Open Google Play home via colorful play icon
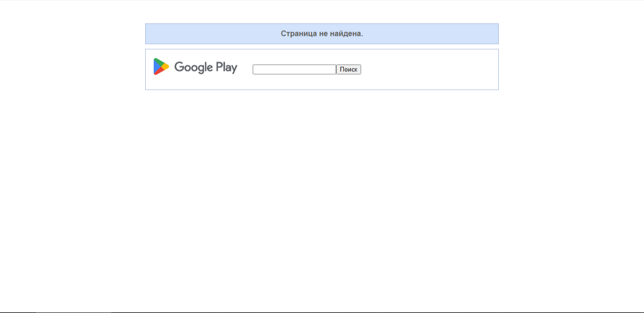644x313 pixels. coord(161,67)
